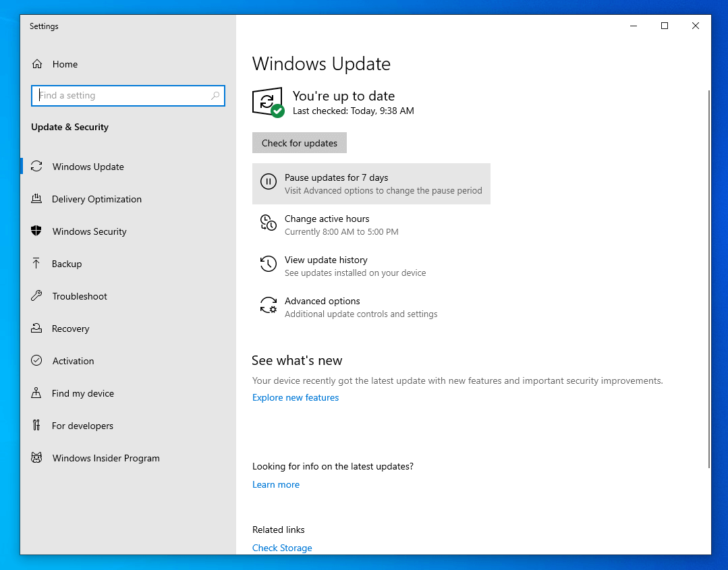Click "Looking for info on the latest updates?" text

click(x=333, y=466)
